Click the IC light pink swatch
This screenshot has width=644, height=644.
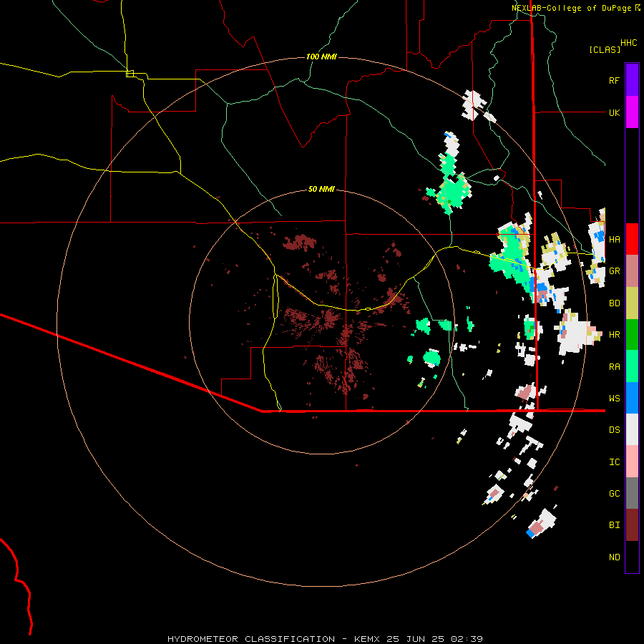point(632,462)
